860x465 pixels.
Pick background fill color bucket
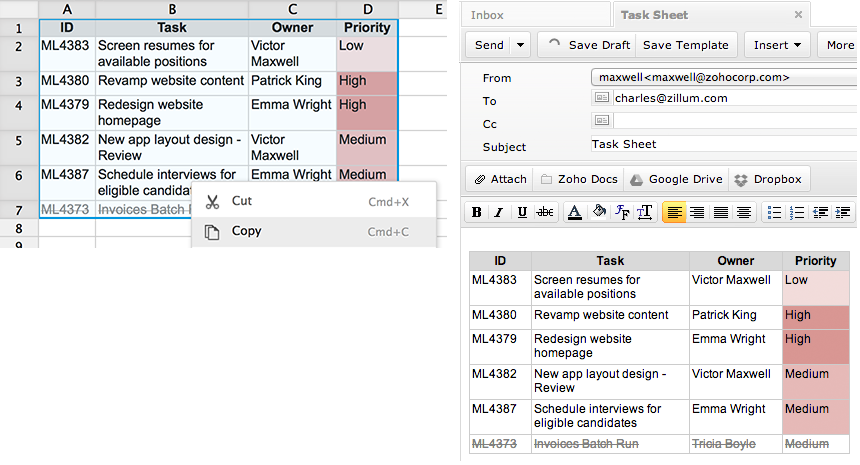(599, 212)
